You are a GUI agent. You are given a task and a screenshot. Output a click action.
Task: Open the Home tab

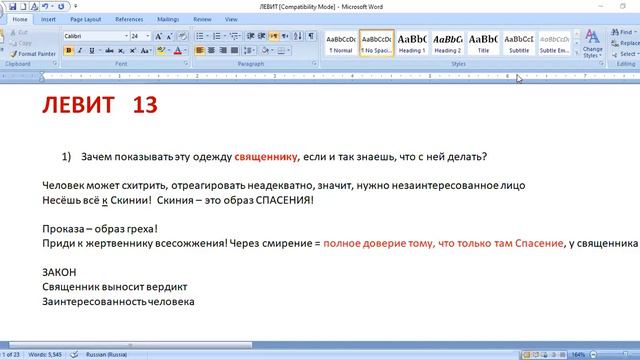20,19
